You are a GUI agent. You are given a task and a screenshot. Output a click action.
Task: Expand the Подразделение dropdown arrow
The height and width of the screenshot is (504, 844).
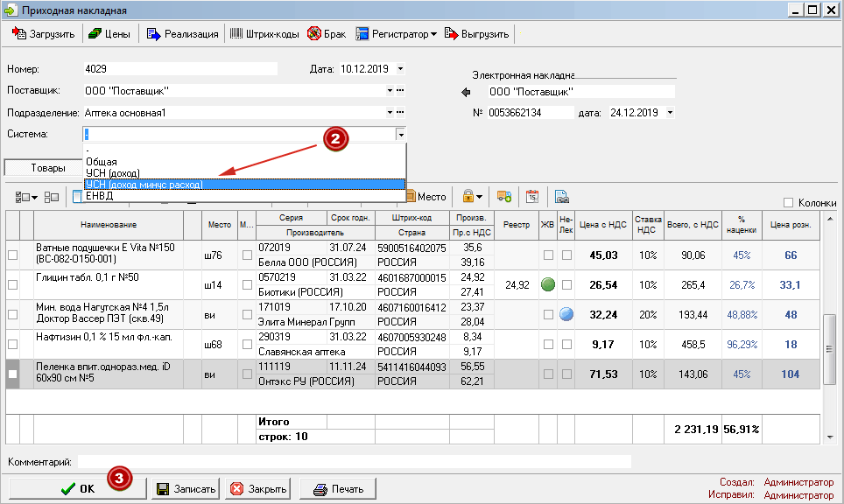pos(390,112)
